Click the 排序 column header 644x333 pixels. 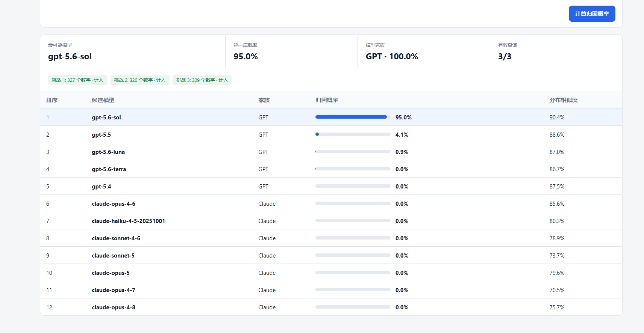pos(52,100)
